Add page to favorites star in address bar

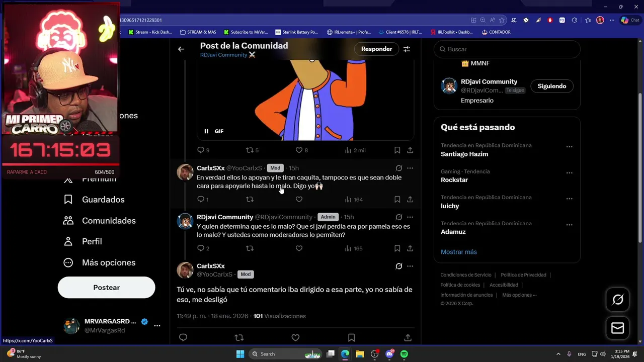click(x=503, y=20)
